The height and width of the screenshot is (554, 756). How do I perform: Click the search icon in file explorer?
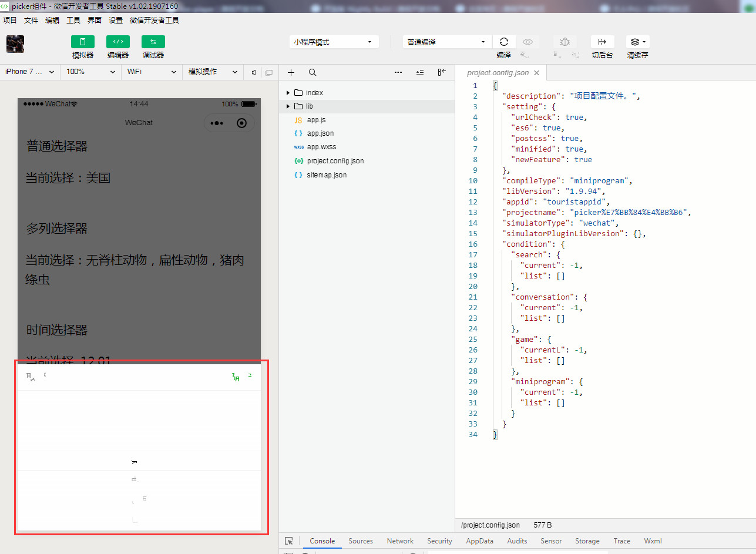[313, 72]
